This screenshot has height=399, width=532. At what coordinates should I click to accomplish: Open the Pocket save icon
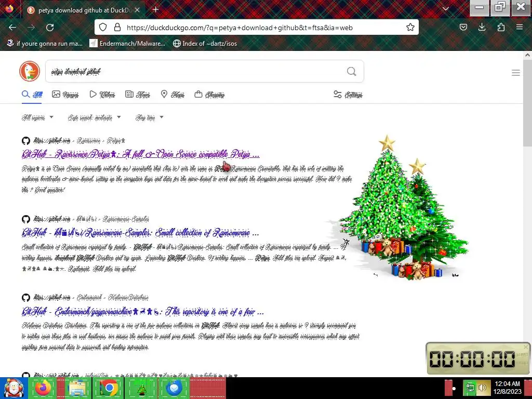(463, 27)
